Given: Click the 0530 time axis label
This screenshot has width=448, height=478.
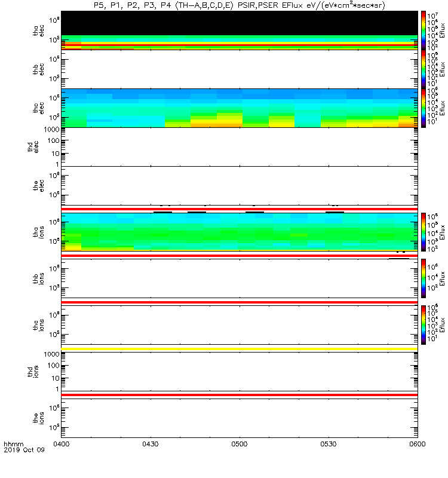Looking at the screenshot, I should [x=329, y=444].
